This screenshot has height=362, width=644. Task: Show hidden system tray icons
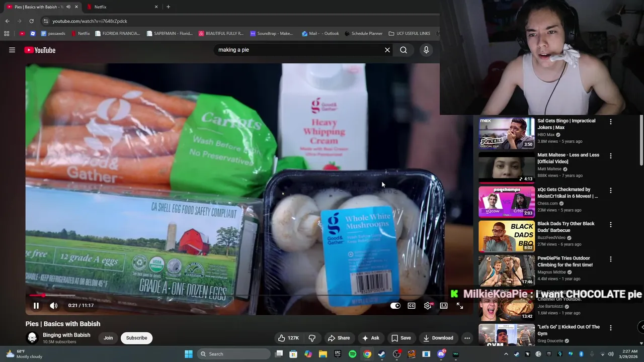click(x=506, y=354)
